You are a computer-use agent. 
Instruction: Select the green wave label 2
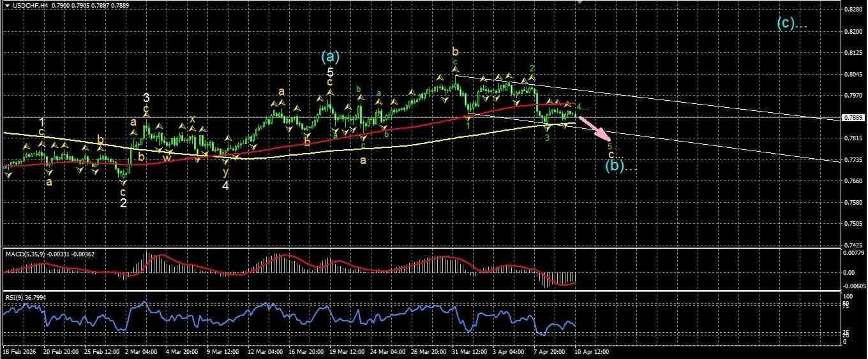click(x=532, y=68)
